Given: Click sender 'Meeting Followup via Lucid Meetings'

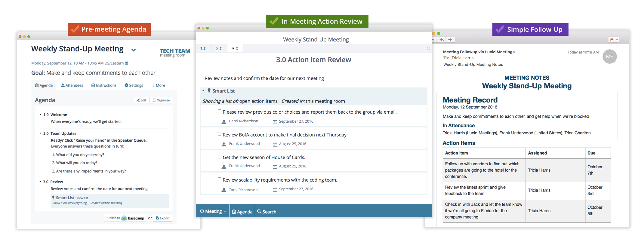Looking at the screenshot, I should [479, 52].
